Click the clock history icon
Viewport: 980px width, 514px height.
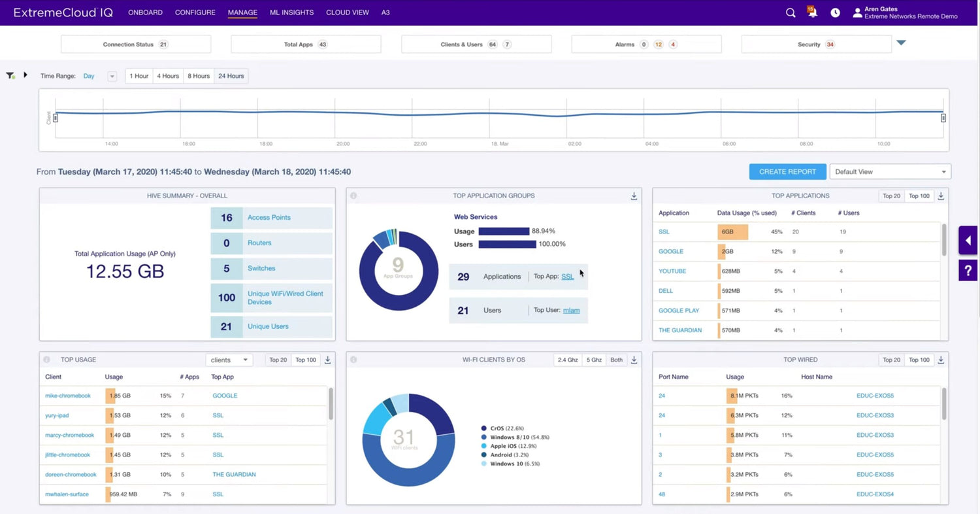[x=835, y=12]
